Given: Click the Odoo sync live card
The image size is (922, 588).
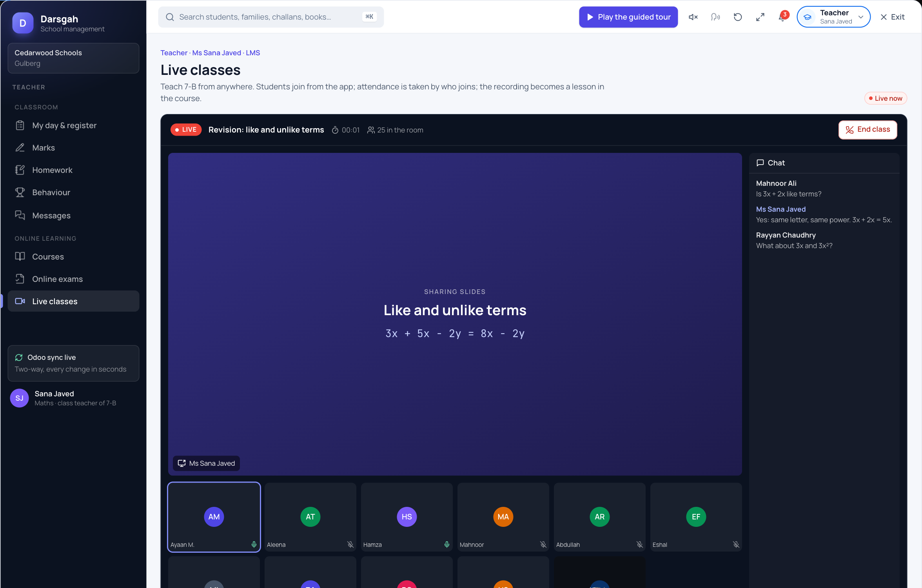Looking at the screenshot, I should tap(73, 363).
